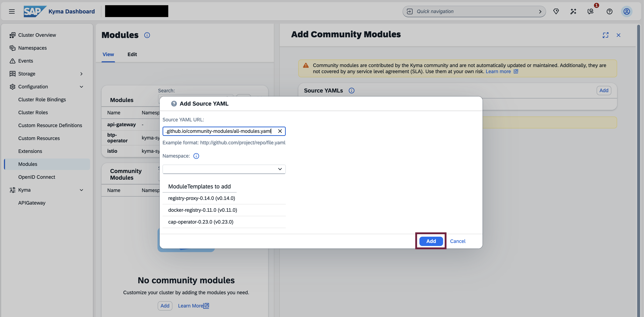Open feedback icon with notification badge
644x317 pixels.
(x=591, y=11)
